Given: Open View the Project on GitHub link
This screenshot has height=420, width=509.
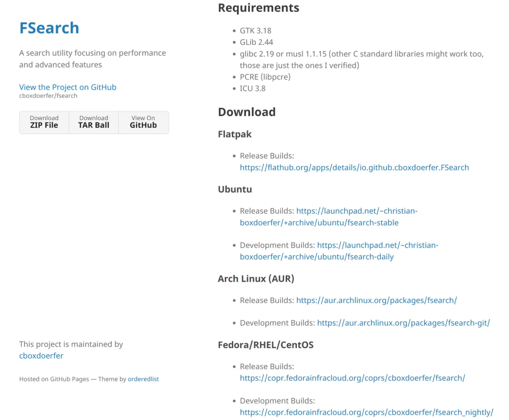Looking at the screenshot, I should click(67, 87).
